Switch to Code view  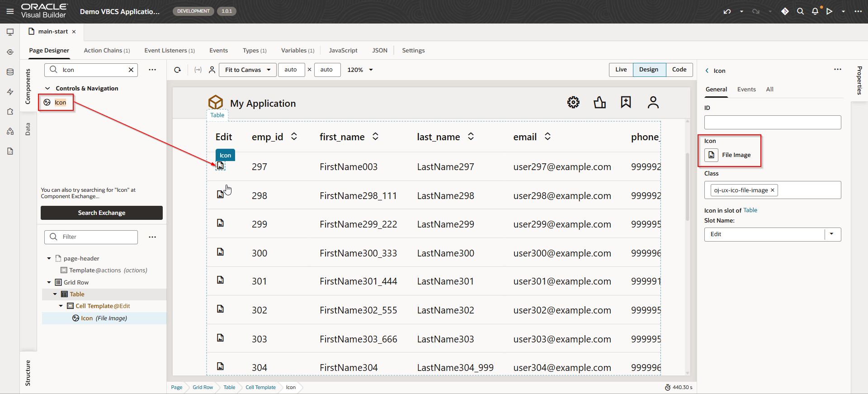679,70
